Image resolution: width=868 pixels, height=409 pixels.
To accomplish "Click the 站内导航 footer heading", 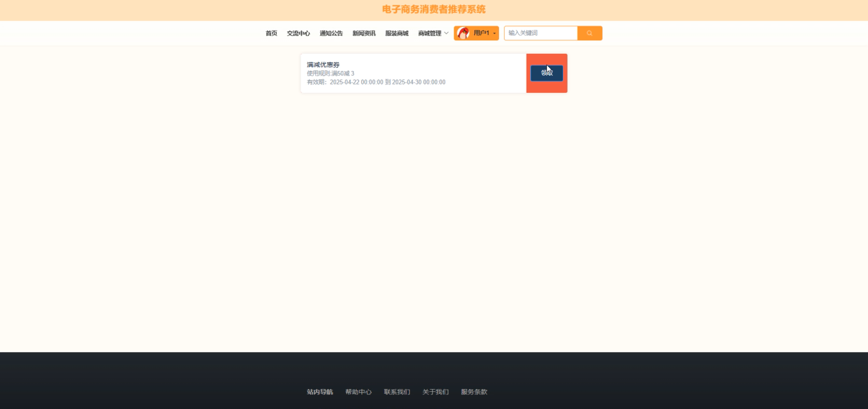I will [320, 392].
